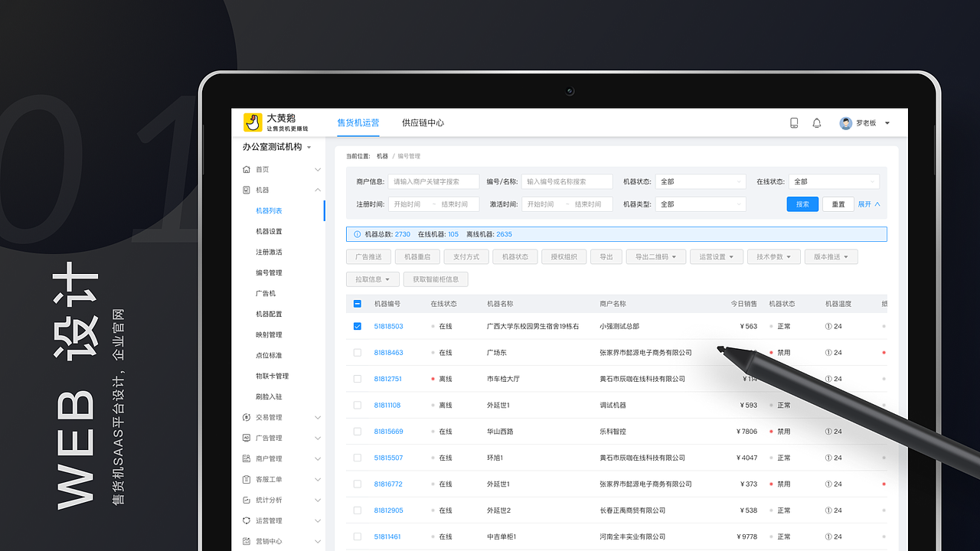980x551 pixels.
Task: Open the 运营设置 dropdown button
Action: click(x=716, y=257)
